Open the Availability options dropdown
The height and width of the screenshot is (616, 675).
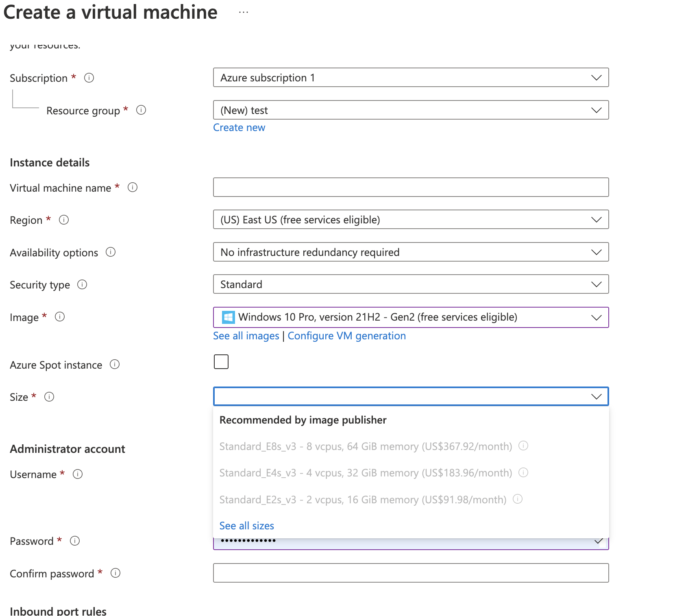(411, 252)
